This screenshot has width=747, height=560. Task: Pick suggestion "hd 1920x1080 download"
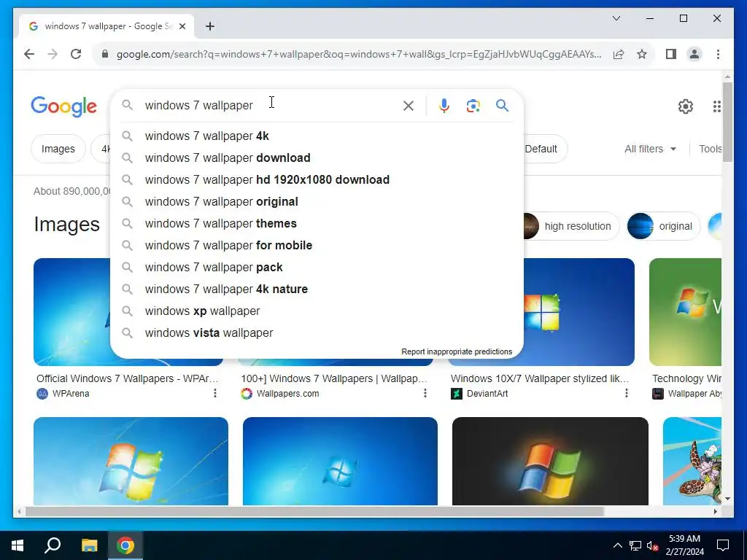point(317,180)
